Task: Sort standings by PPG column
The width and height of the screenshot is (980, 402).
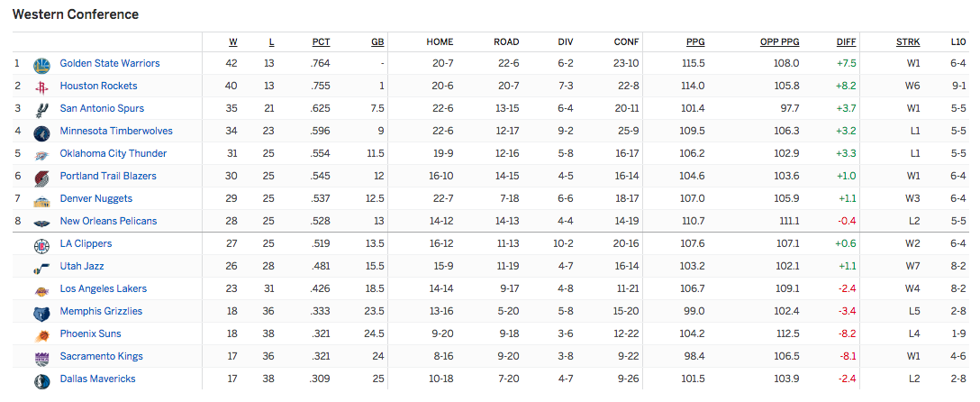Action: pos(695,42)
